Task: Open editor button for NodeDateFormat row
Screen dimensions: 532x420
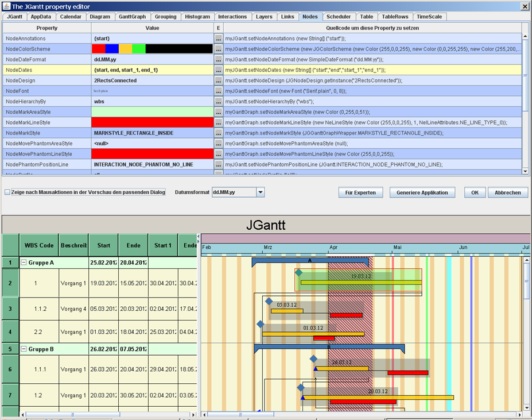Action: [x=219, y=59]
